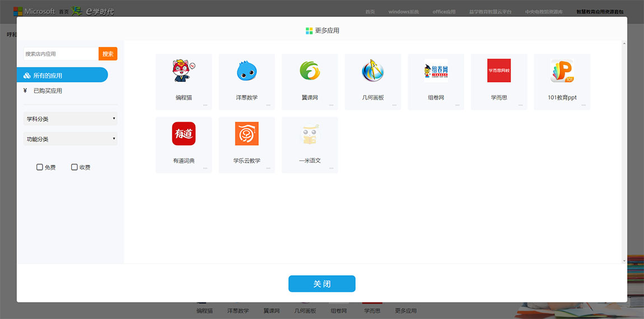This screenshot has height=319, width=644.
Task: Click the orange 搜索 button
Action: 108,54
